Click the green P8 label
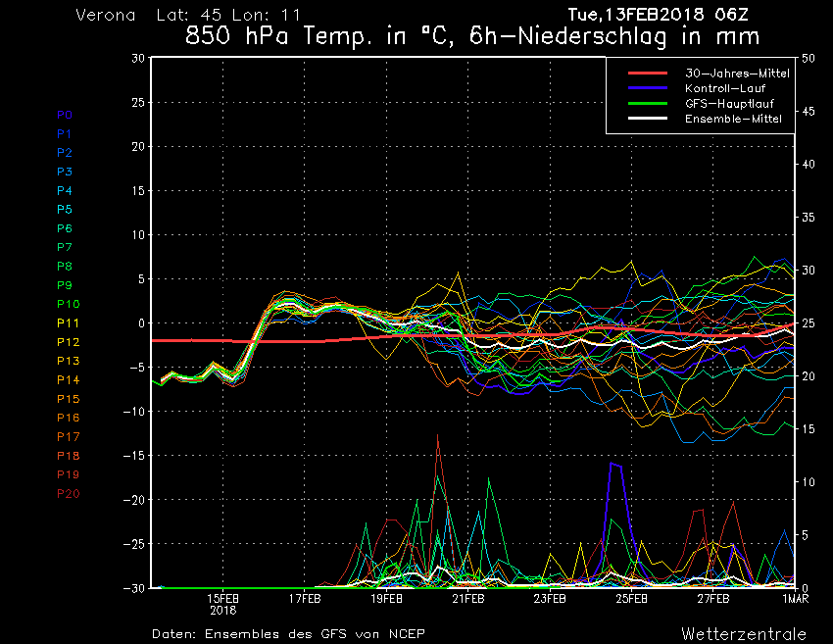Image resolution: width=833 pixels, height=644 pixels. pyautogui.click(x=65, y=267)
